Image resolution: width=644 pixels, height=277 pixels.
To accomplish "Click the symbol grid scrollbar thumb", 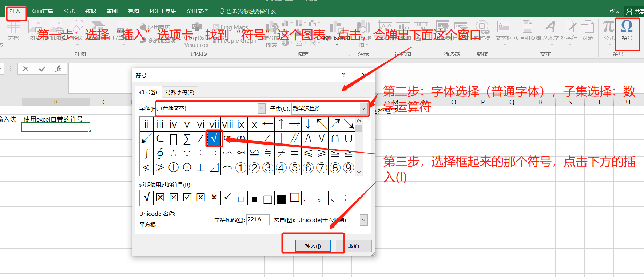I will 359,128.
